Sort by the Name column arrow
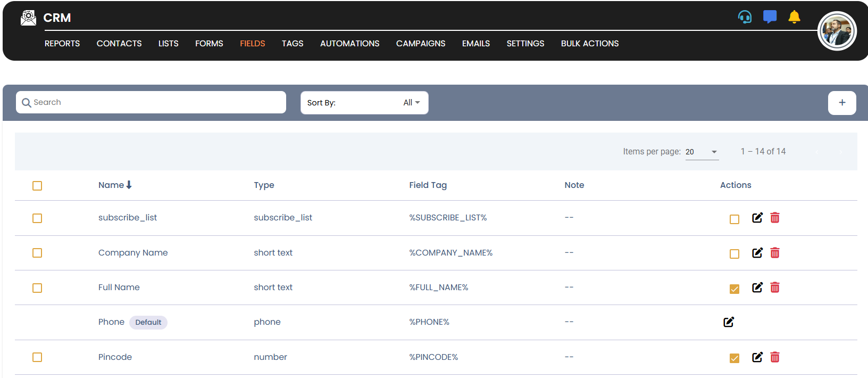868x378 pixels. [x=129, y=185]
